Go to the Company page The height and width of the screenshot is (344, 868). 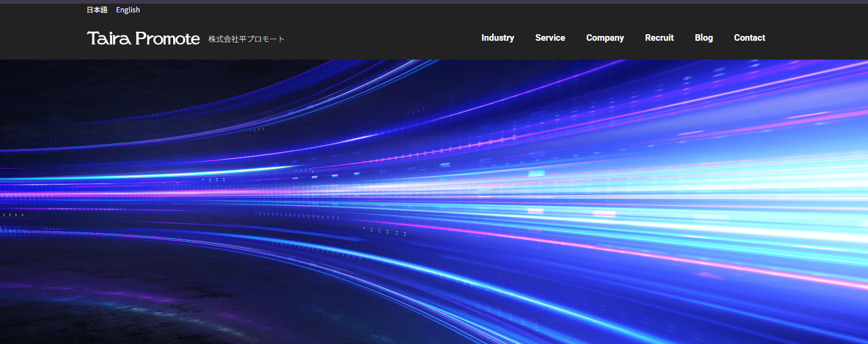[x=605, y=38]
